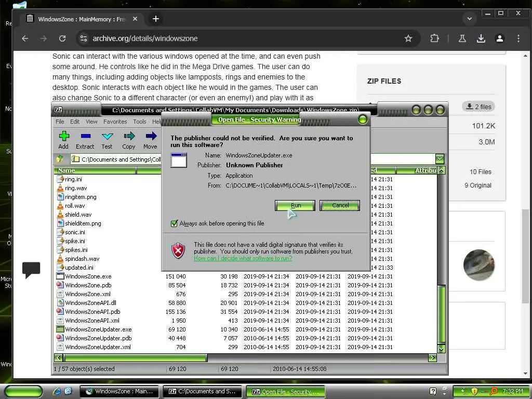Click the round avatar thumbnail on archive page
This screenshot has height=399, width=532.
tap(478, 264)
